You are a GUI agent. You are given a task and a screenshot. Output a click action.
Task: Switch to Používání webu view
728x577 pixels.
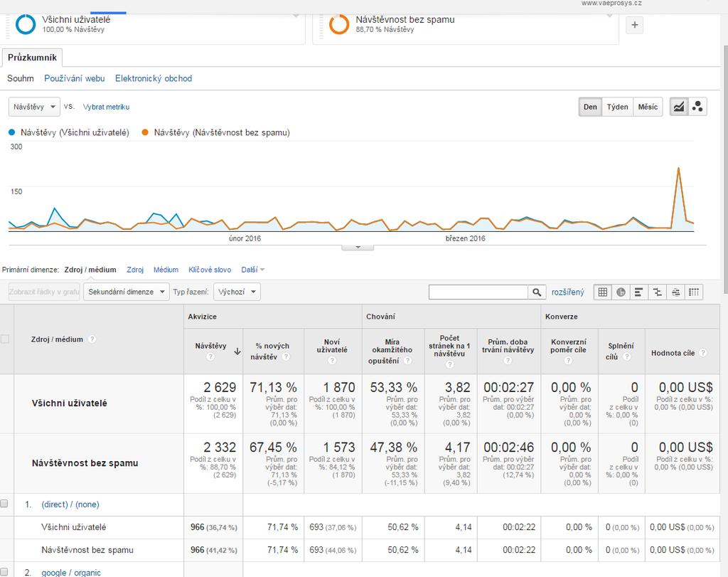click(74, 78)
